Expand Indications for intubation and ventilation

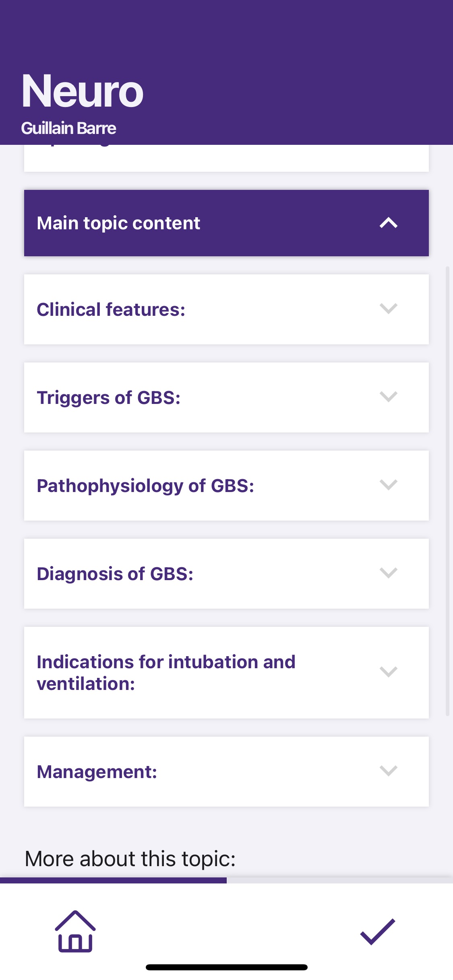click(166, 673)
